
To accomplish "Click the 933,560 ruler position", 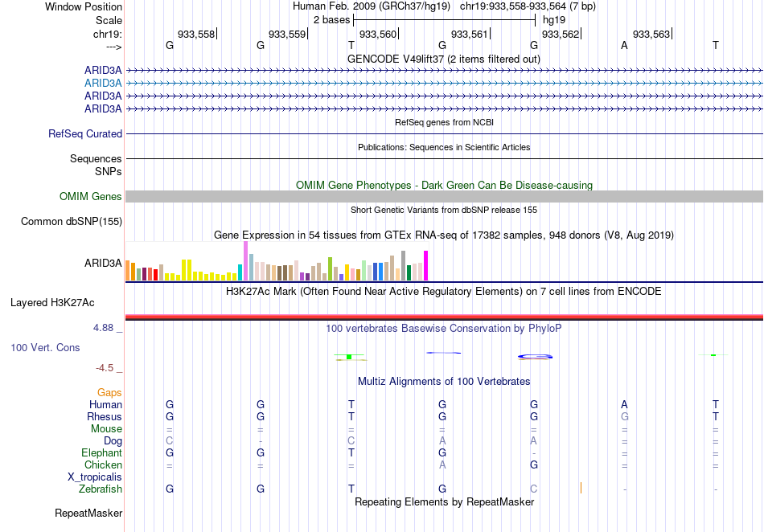I will [378, 34].
